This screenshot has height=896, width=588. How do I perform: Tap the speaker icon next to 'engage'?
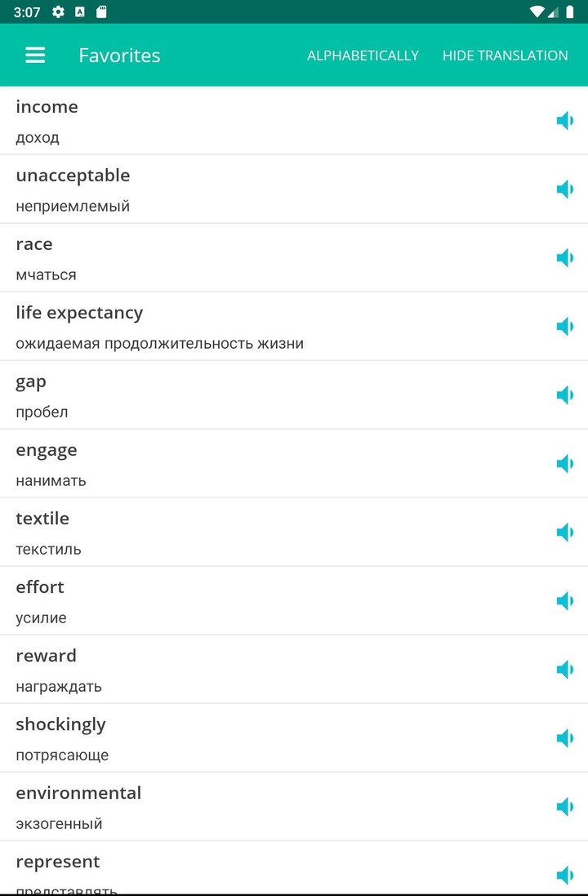564,464
